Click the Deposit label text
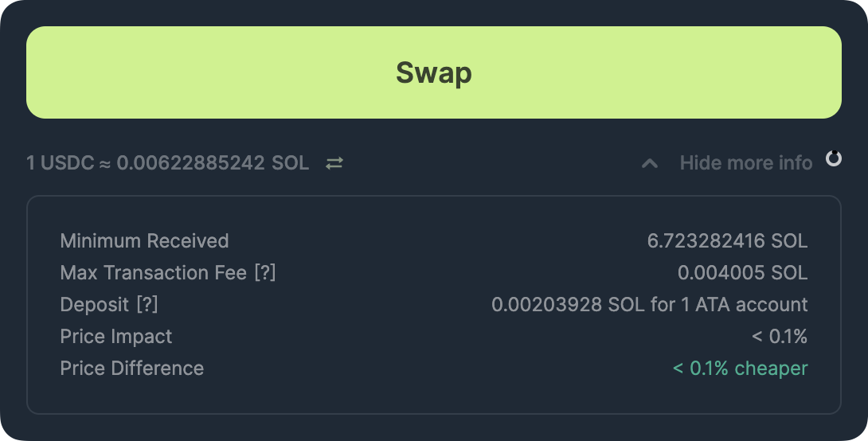This screenshot has height=441, width=868. pyautogui.click(x=94, y=305)
